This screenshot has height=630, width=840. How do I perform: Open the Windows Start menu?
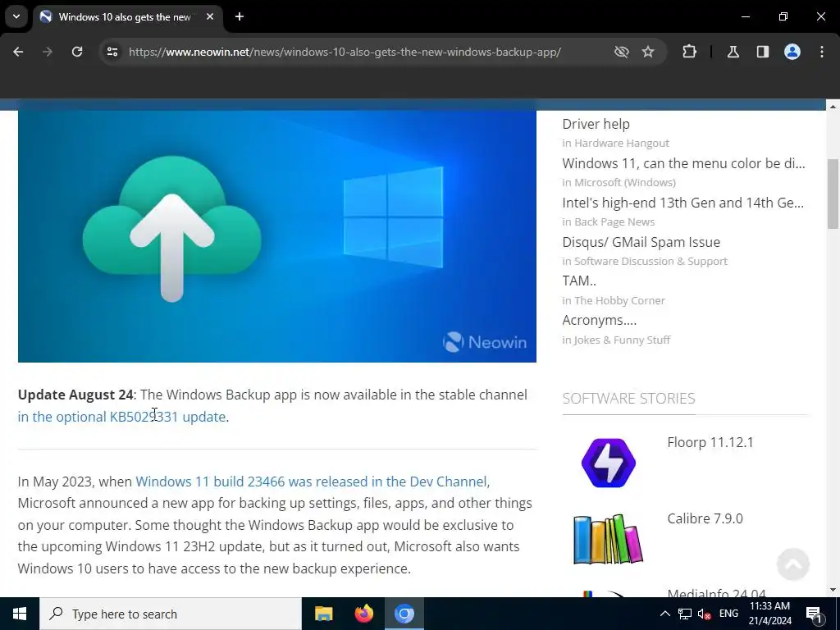click(x=20, y=614)
